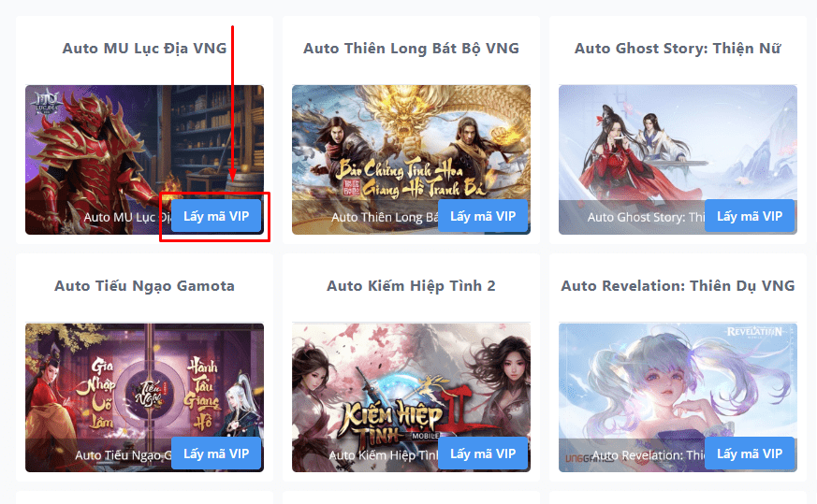The image size is (817, 504).
Task: Open the Auto Revelation: Thiên Dụ VNG title
Action: (678, 286)
